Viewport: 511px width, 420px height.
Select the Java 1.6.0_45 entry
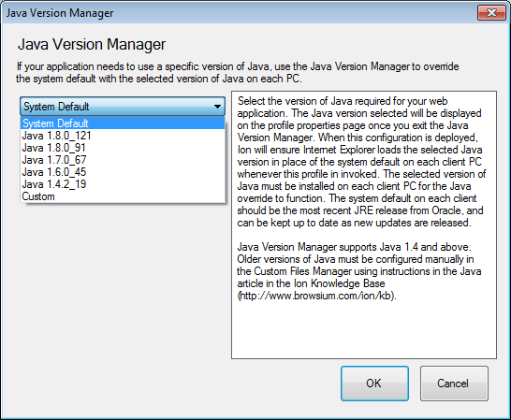point(123,172)
